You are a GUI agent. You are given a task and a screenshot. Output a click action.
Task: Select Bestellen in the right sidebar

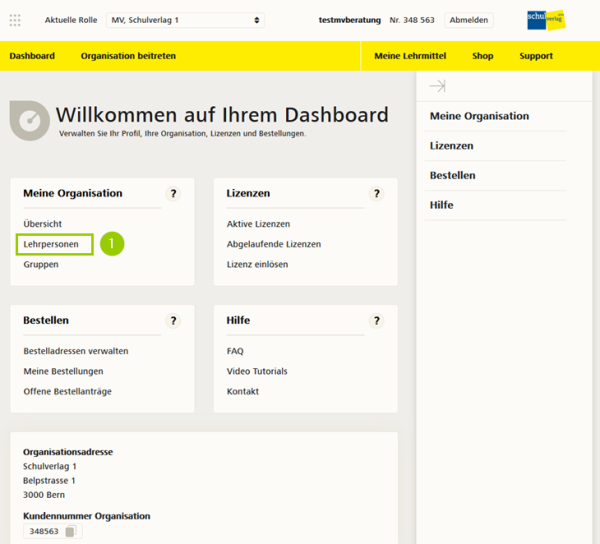pyautogui.click(x=452, y=175)
